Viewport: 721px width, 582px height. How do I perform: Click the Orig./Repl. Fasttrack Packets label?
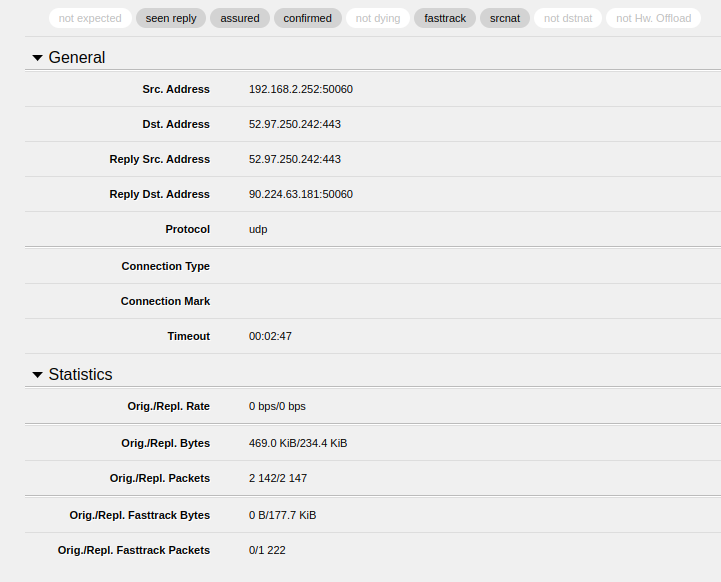(134, 550)
